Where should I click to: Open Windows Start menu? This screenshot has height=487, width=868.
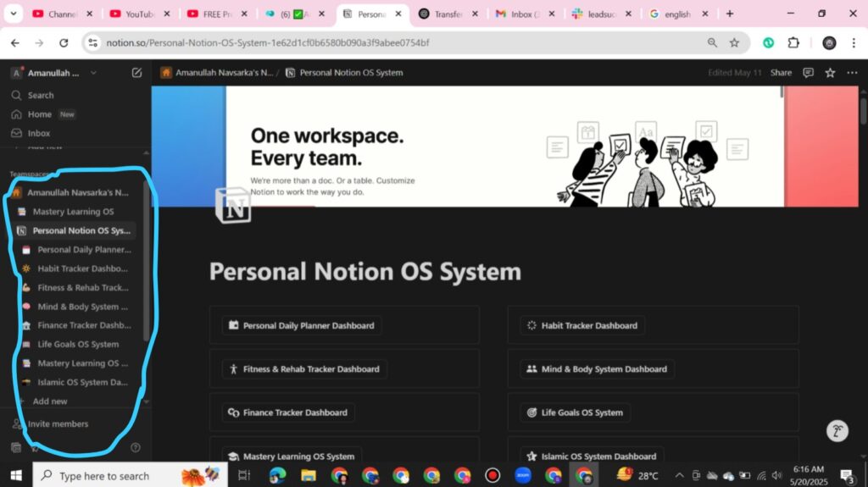[x=16, y=475]
